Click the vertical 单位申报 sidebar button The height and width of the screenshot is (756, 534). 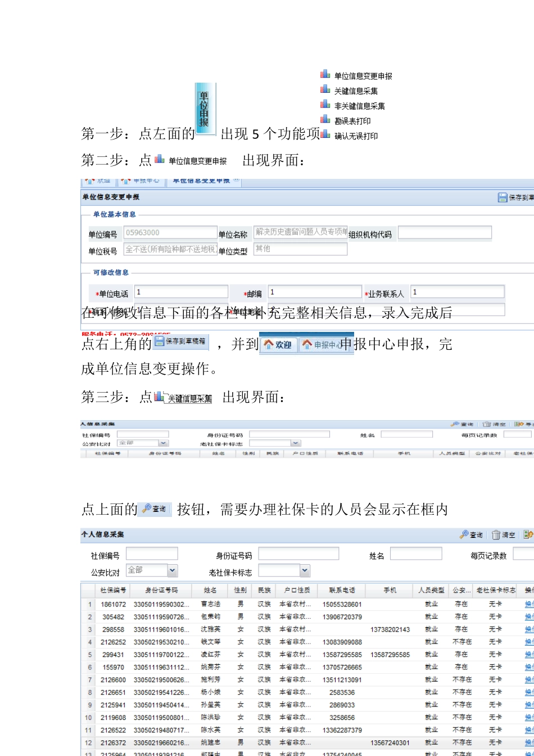click(205, 109)
